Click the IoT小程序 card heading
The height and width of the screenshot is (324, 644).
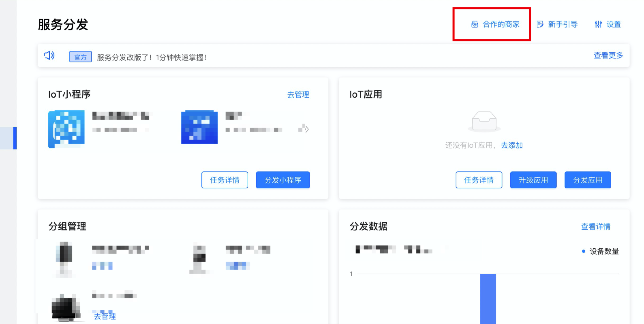[69, 94]
